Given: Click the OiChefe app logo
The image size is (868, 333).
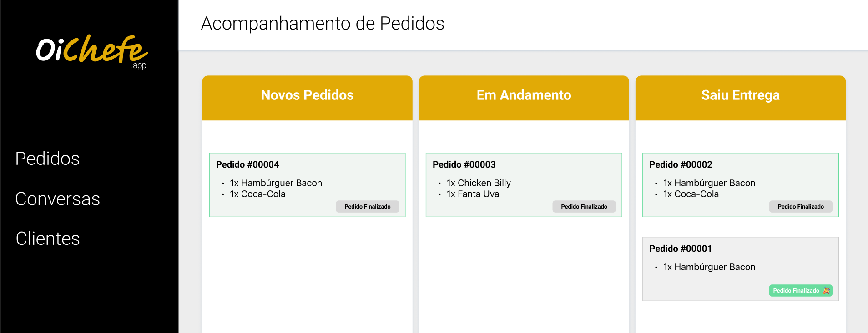Looking at the screenshot, I should point(91,51).
